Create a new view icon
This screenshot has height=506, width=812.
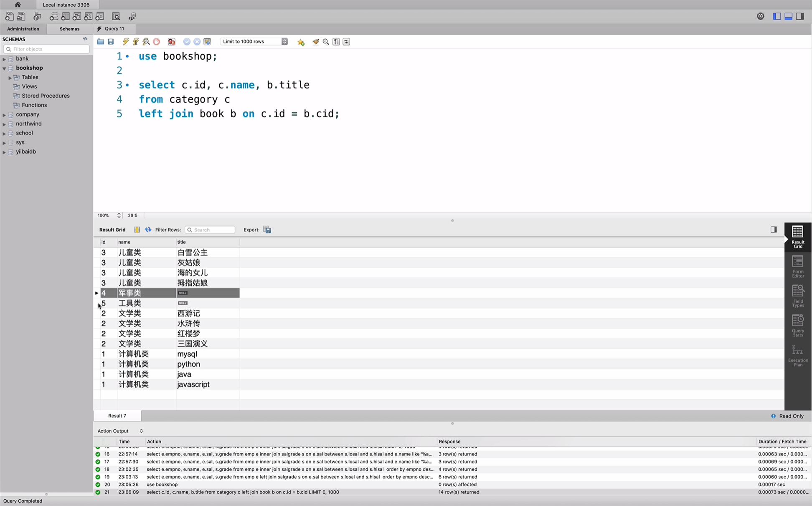tap(77, 16)
